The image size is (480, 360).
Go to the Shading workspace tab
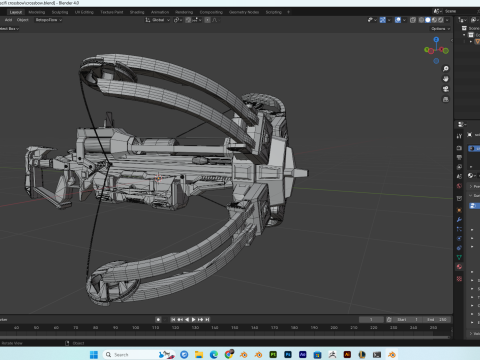coord(137,12)
